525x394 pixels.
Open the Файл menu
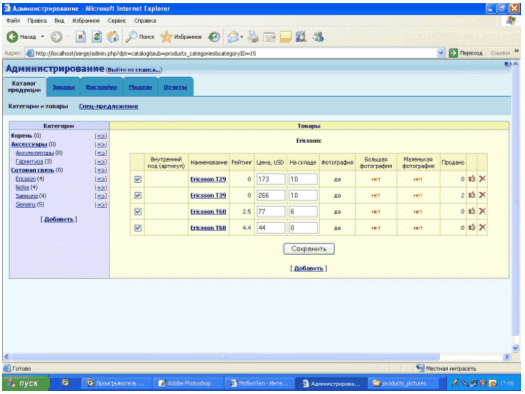click(13, 21)
